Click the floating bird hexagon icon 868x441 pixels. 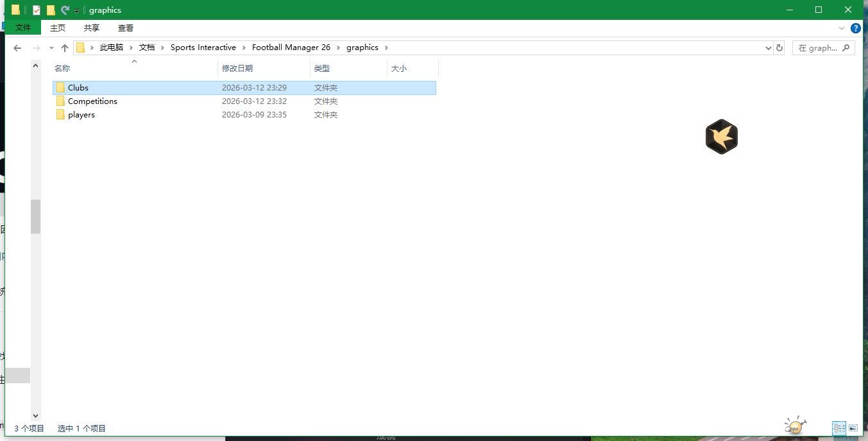(x=721, y=137)
